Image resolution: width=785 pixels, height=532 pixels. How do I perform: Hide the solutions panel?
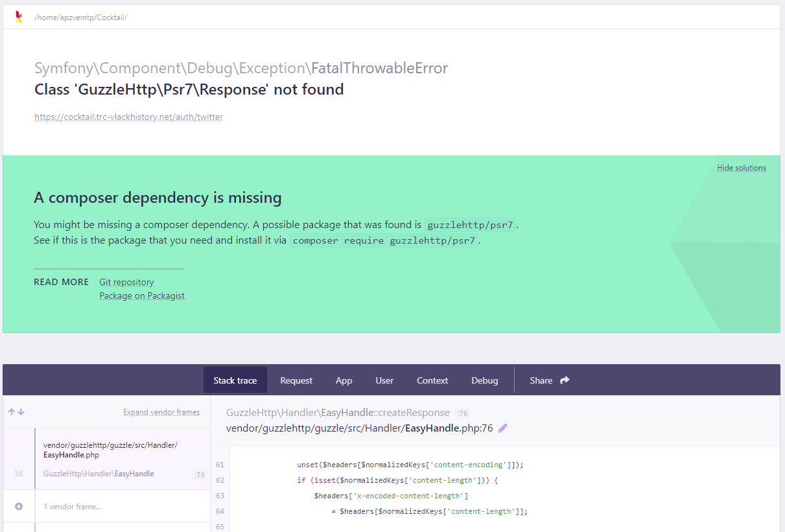click(741, 168)
